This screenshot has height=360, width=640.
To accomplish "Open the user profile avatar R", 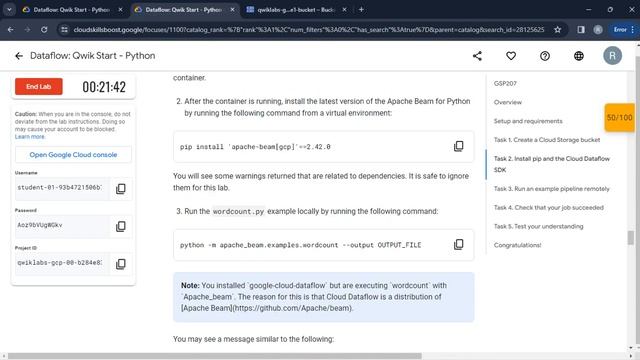I will click(x=612, y=56).
